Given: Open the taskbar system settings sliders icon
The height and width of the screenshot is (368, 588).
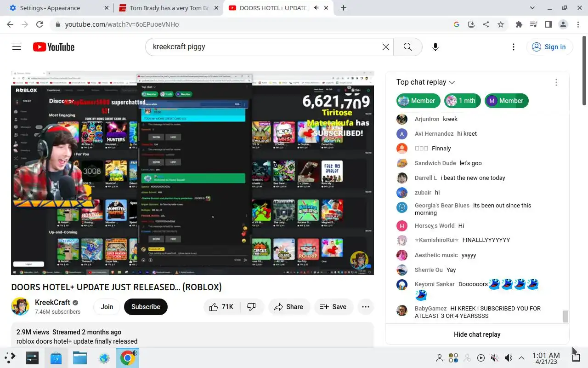Looking at the screenshot, I should [32, 357].
